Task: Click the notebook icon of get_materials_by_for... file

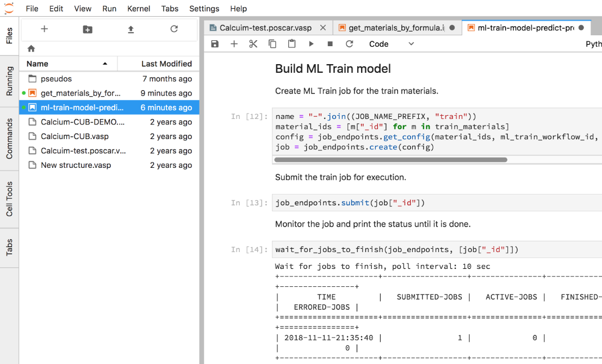Action: 33,93
